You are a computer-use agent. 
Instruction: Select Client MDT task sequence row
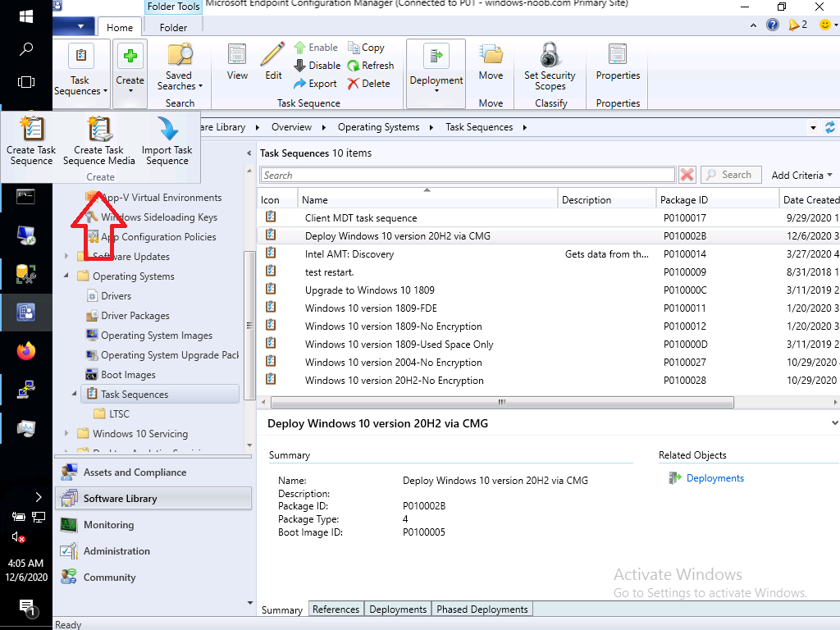(x=548, y=217)
